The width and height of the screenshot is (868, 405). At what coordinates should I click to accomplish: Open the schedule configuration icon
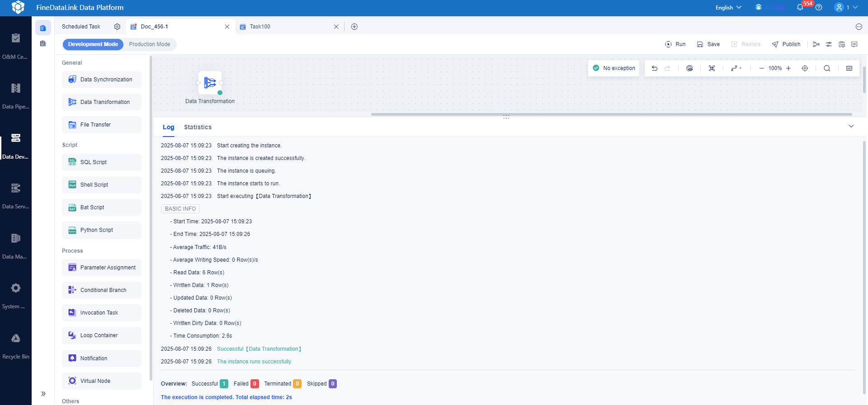[x=842, y=44]
